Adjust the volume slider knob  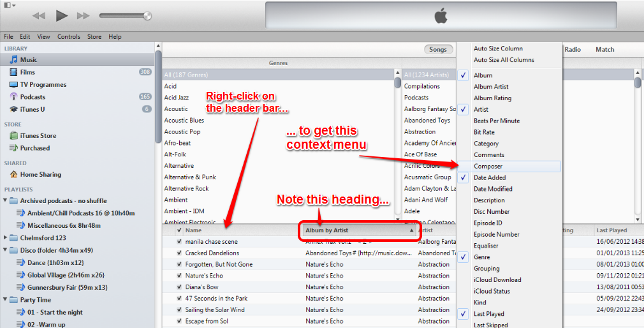tap(147, 16)
